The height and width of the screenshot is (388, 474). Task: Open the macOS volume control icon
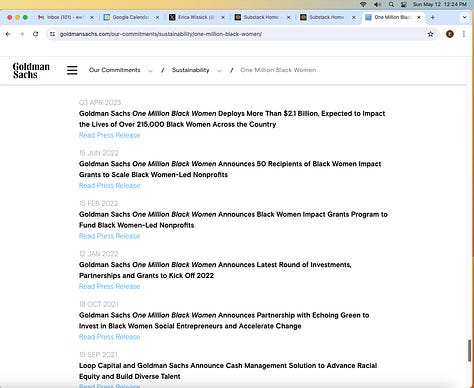(377, 4)
